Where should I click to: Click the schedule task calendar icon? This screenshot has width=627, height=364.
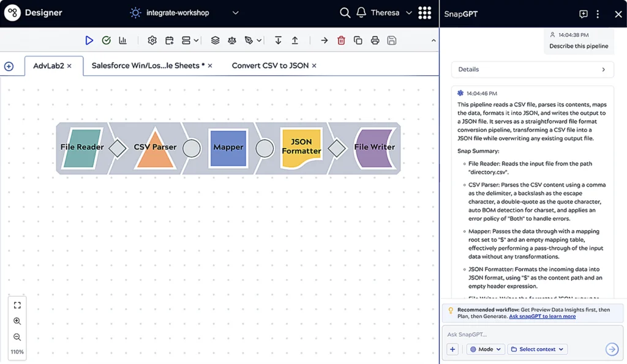[x=169, y=40]
